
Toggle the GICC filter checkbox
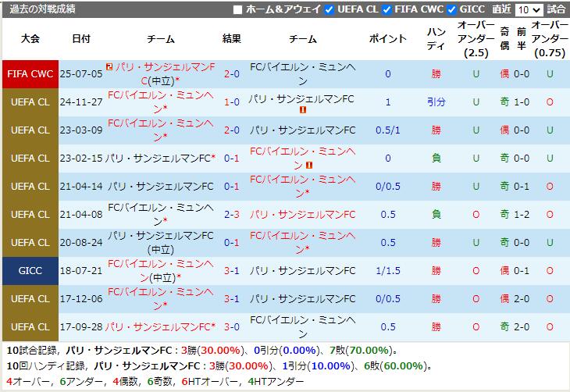click(451, 10)
